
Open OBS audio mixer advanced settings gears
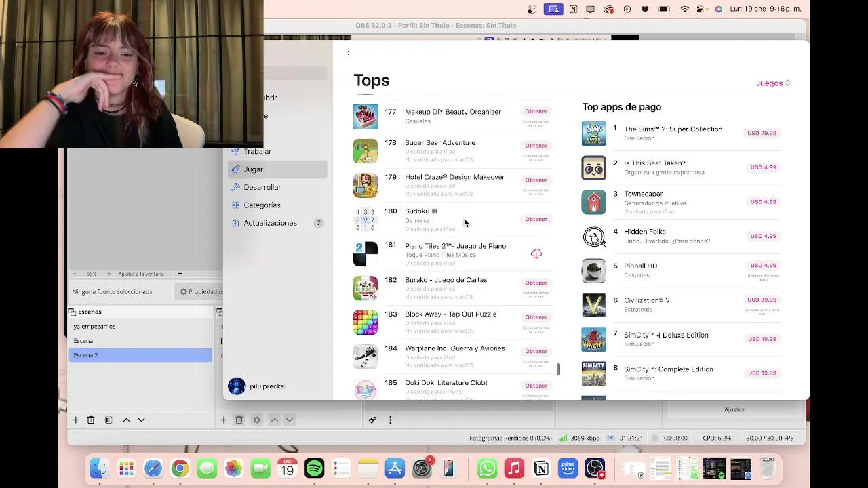[372, 420]
